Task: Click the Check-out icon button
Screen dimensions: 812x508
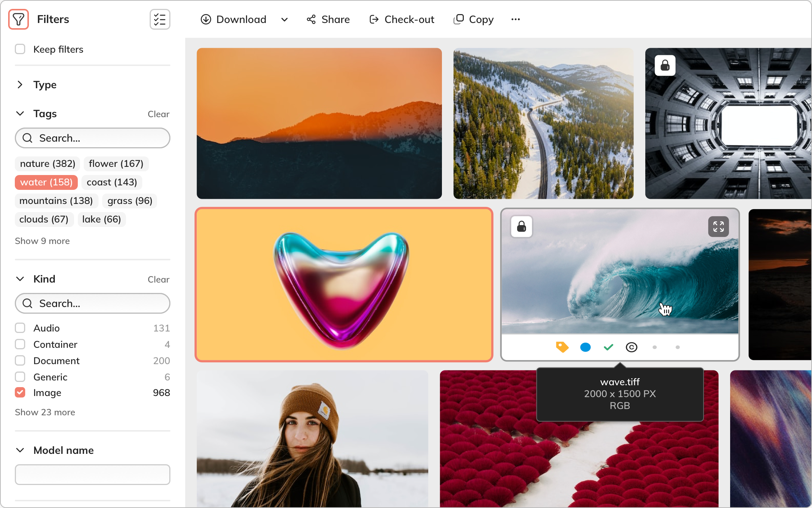Action: (374, 19)
